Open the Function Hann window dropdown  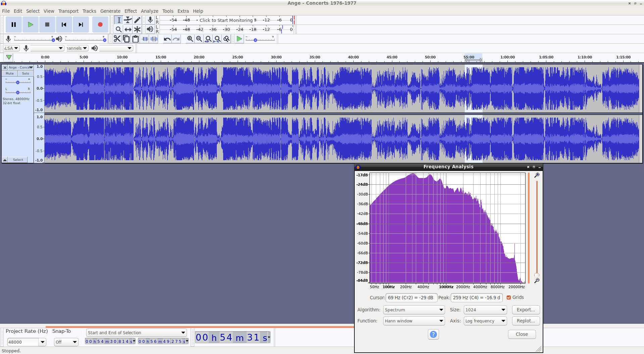click(414, 321)
